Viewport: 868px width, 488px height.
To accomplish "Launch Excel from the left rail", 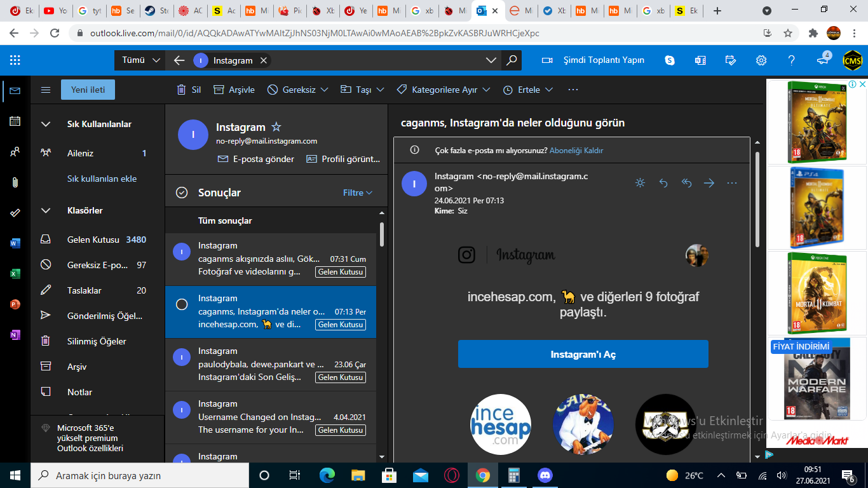I will [15, 274].
